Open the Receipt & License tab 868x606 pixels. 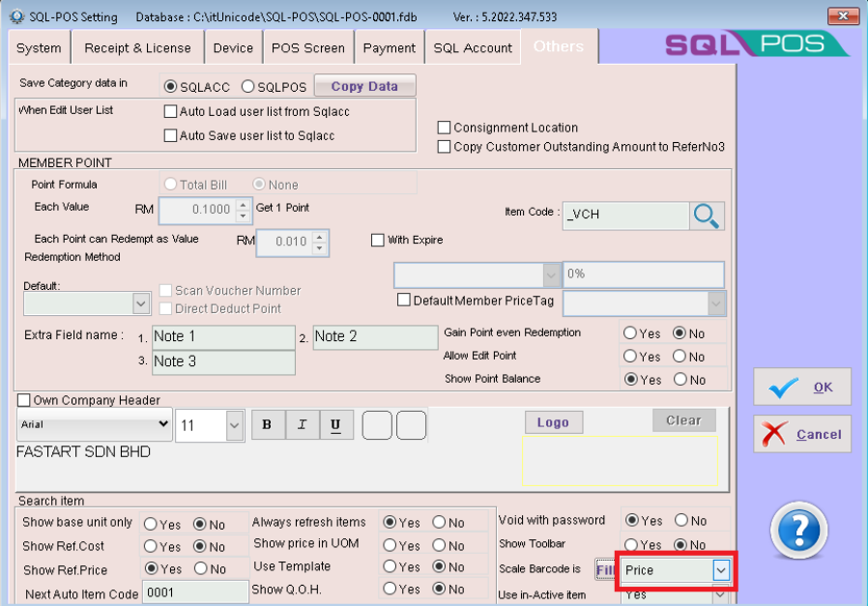[137, 47]
